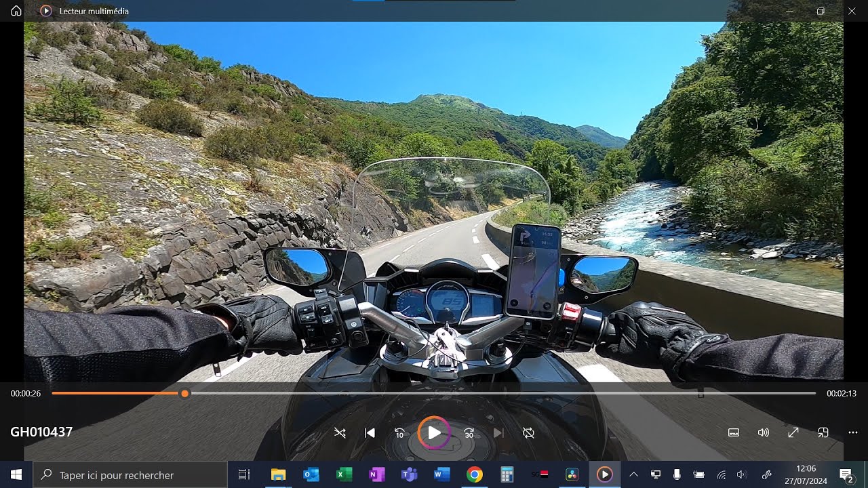Skip forward 30 seconds
Viewport: 868px width, 488px height.
[469, 432]
